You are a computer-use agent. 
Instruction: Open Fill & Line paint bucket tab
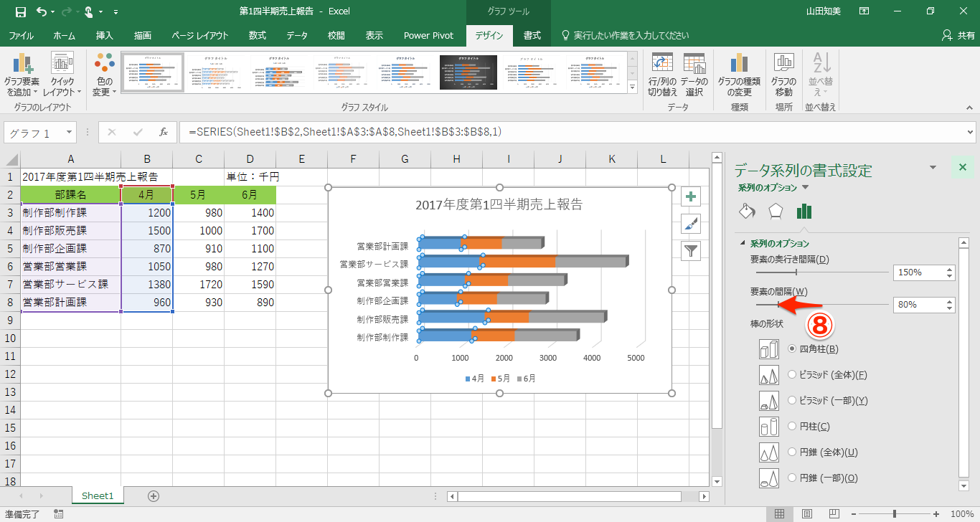[747, 211]
